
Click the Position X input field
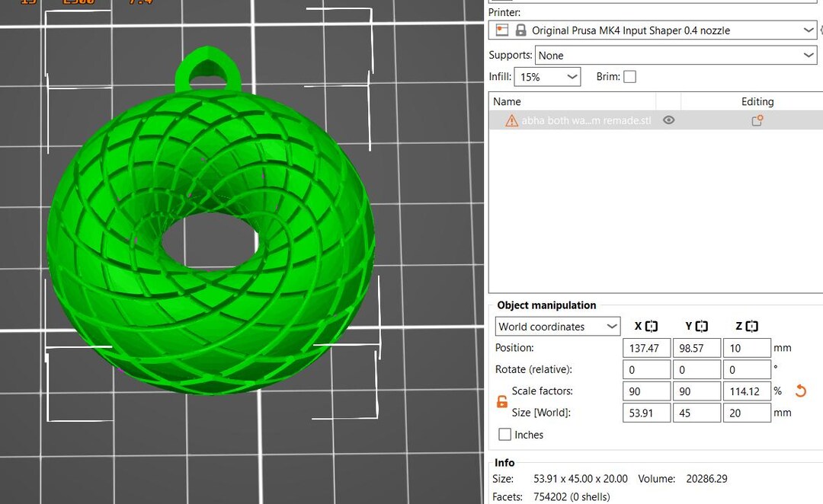pyautogui.click(x=646, y=348)
